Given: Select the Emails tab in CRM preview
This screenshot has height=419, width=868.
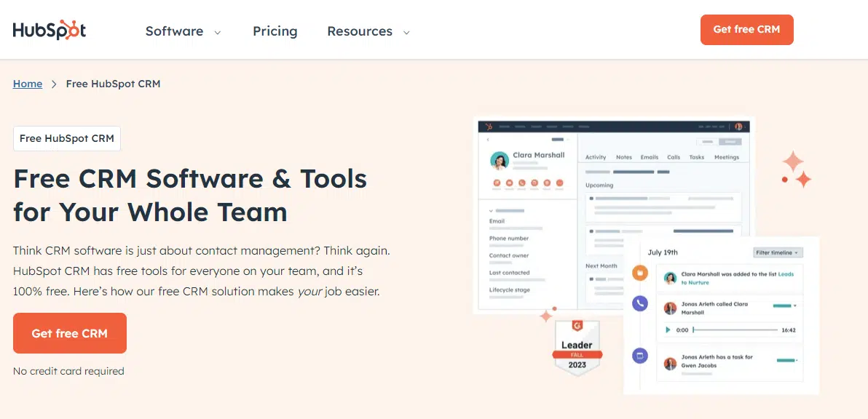Looking at the screenshot, I should click(x=650, y=157).
